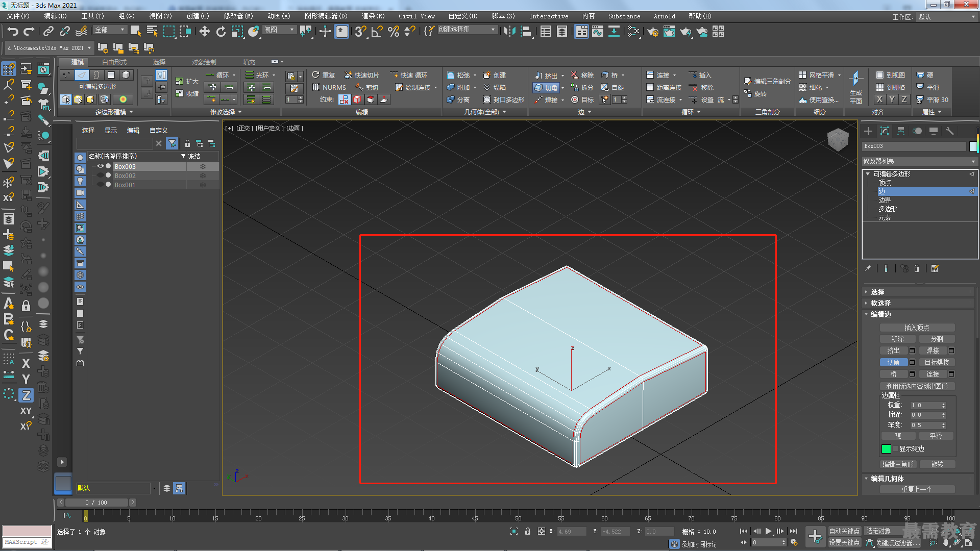Open the Curve Editor icon
The height and width of the screenshot is (551, 980).
click(x=597, y=32)
